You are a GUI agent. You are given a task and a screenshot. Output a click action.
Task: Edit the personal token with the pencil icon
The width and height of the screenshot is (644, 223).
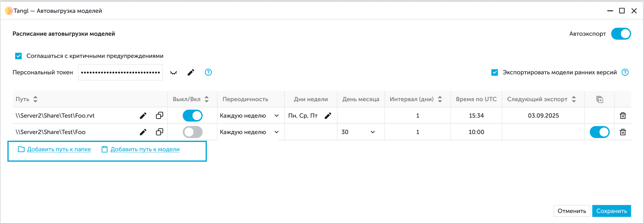191,72
